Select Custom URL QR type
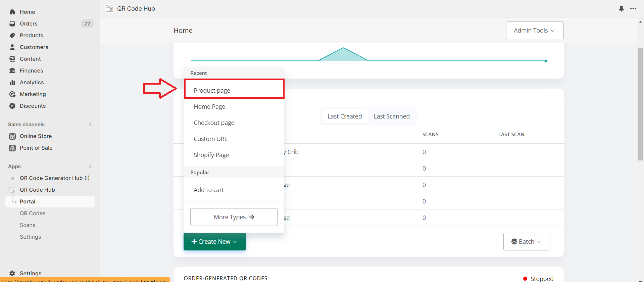Image resolution: width=644 pixels, height=282 pixels. (x=234, y=139)
